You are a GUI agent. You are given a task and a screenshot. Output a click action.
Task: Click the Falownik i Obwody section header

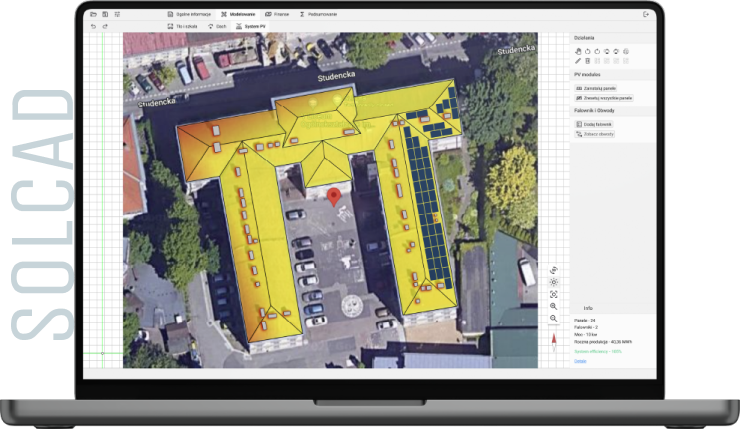click(x=595, y=110)
